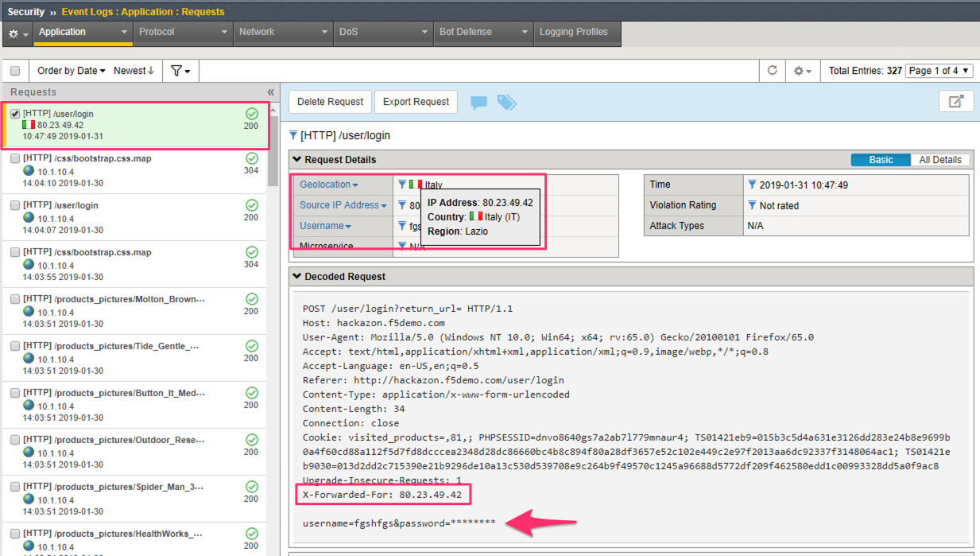The height and width of the screenshot is (556, 980).
Task: Check the Tide_Gentle picture request checkbox
Action: [15, 346]
